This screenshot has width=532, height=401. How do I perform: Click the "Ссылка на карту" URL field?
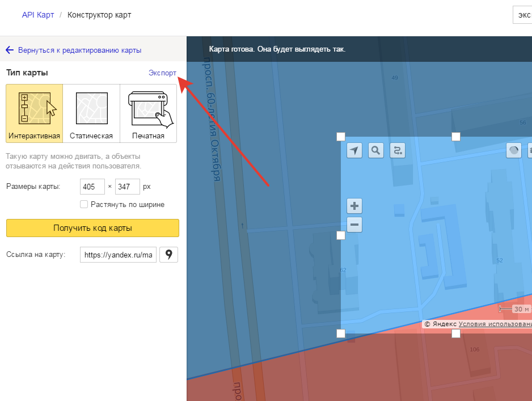[119, 255]
